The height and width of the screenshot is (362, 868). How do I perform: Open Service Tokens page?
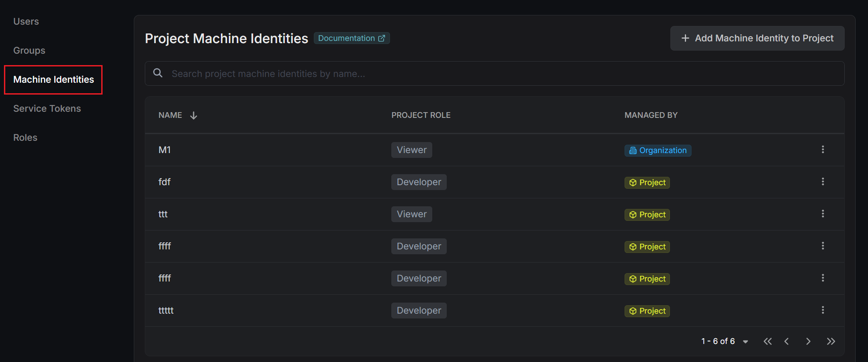coord(47,109)
